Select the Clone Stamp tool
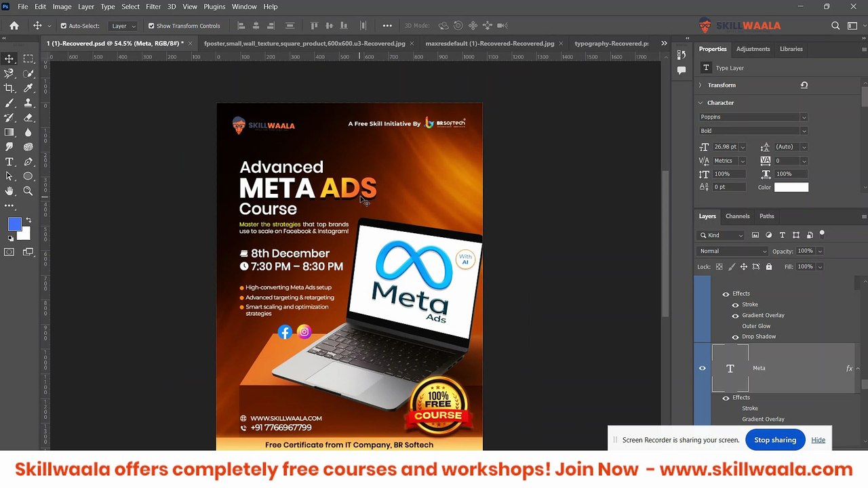This screenshot has width=868, height=488. 28,103
